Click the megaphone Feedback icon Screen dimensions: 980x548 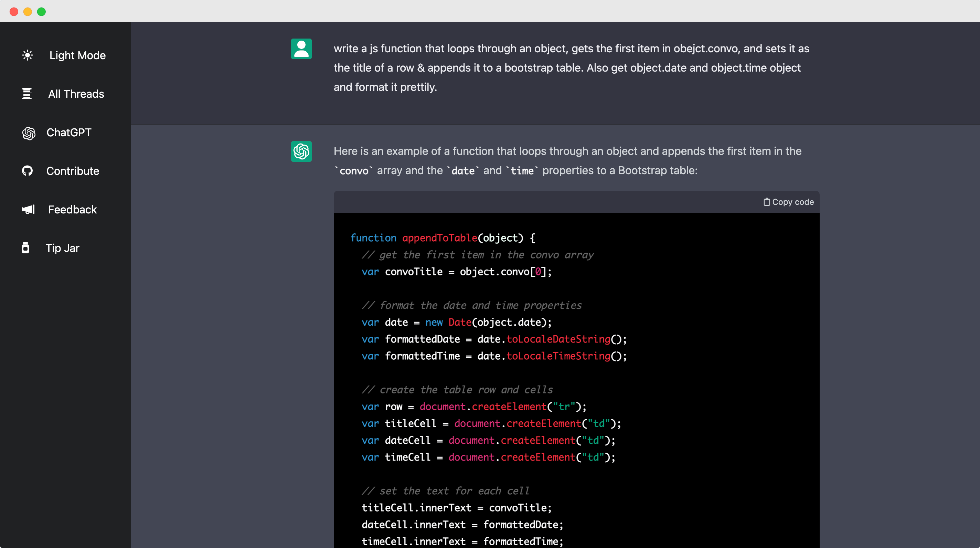click(28, 210)
